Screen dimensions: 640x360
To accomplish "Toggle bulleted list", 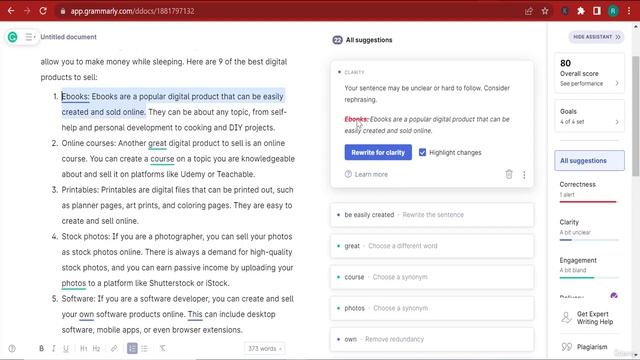I will click(144, 349).
